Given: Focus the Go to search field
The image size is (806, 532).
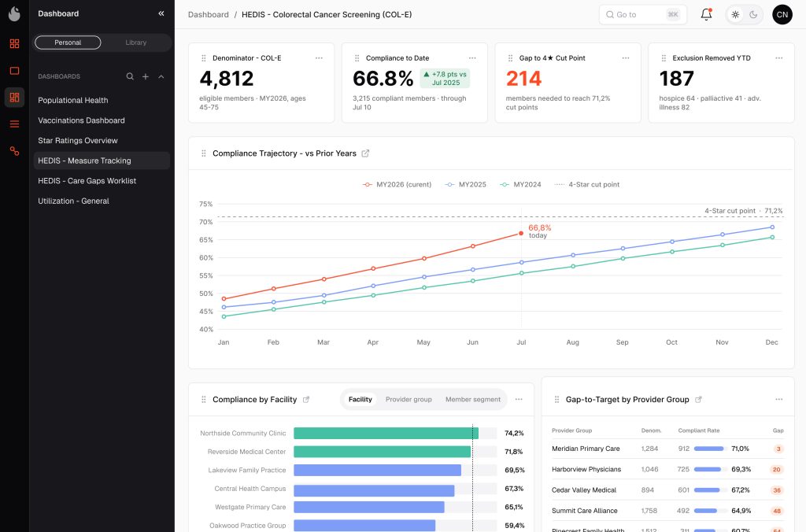Looking at the screenshot, I should 642,14.
